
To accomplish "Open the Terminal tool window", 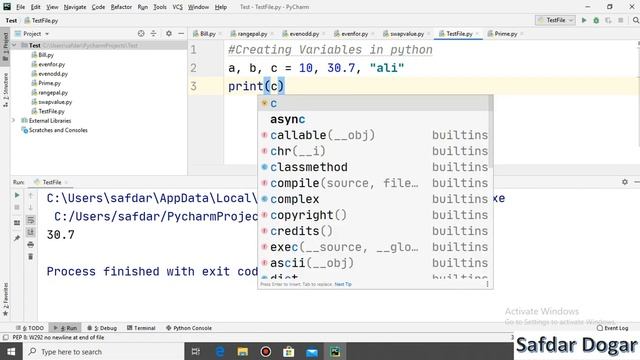I will (x=141, y=328).
